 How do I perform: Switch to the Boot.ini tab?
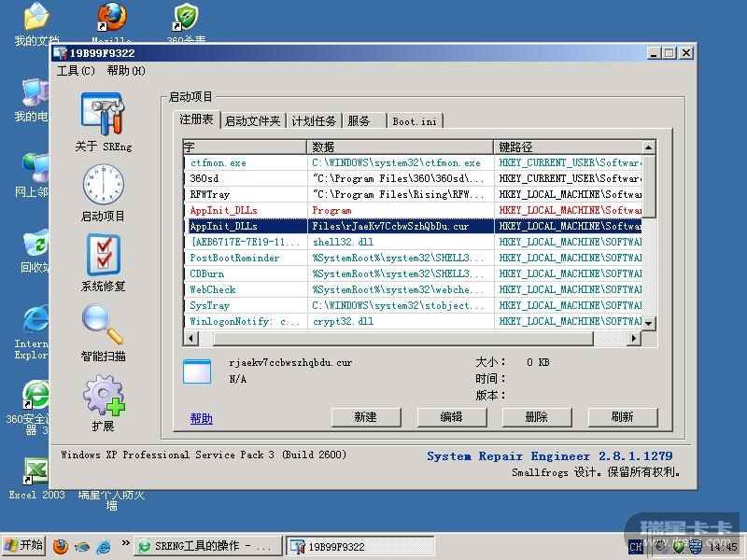415,121
